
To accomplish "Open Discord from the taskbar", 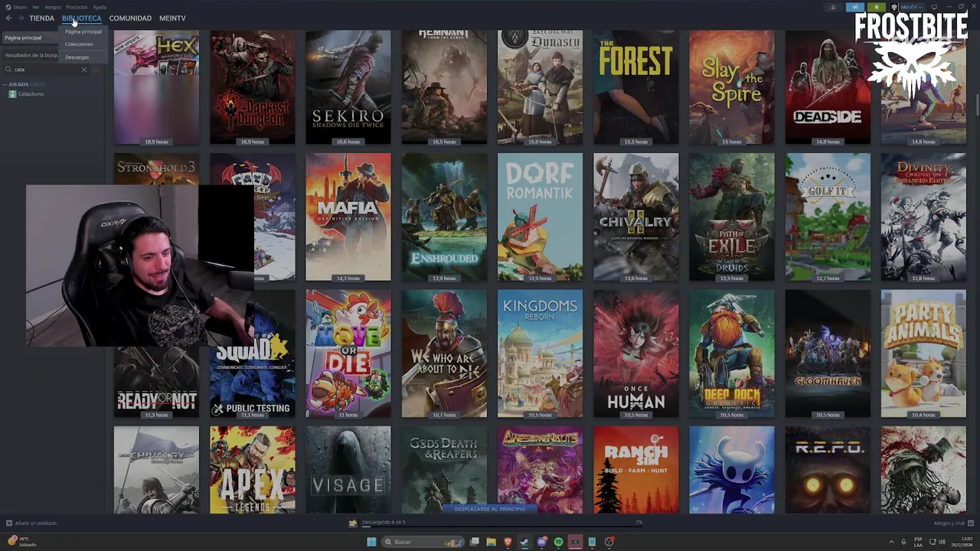I will coord(541,542).
